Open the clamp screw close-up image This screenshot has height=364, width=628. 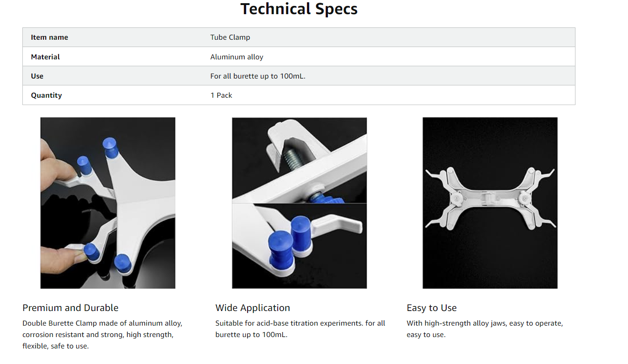pos(299,203)
